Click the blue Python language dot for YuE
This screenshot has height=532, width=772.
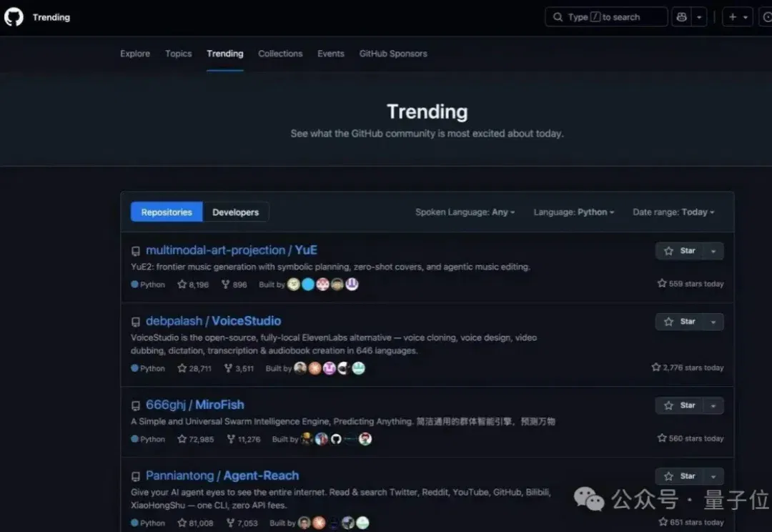(134, 284)
